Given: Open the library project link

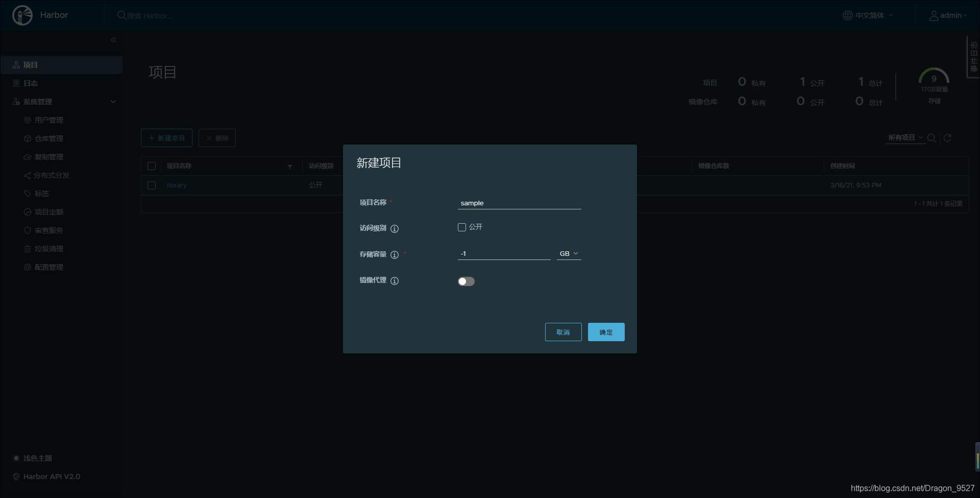Looking at the screenshot, I should [177, 185].
